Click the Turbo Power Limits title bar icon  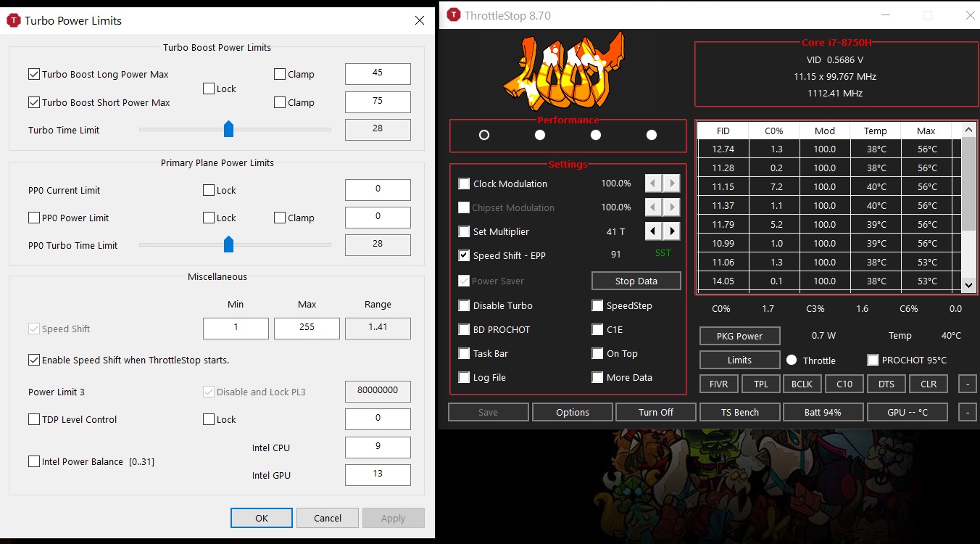coord(13,21)
